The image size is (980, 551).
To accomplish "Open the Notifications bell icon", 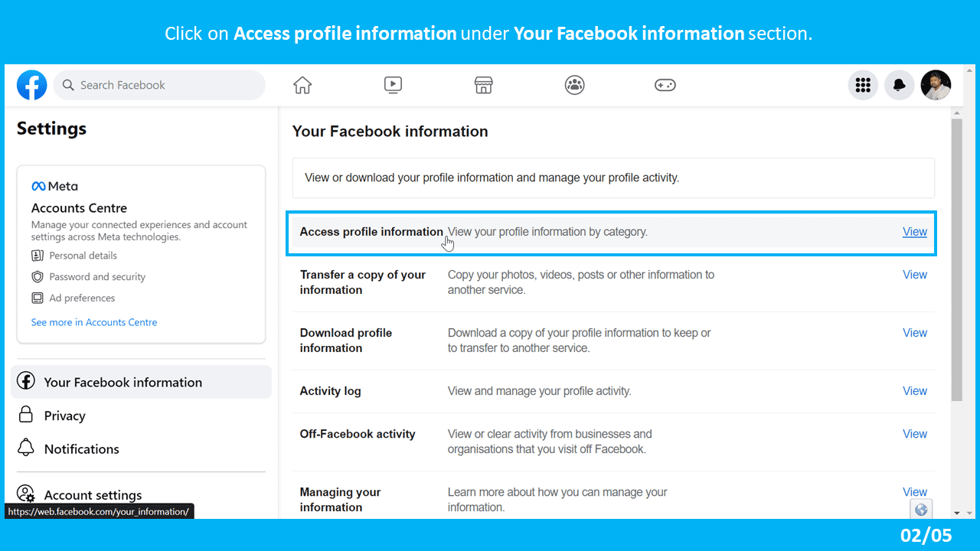I will [x=899, y=85].
